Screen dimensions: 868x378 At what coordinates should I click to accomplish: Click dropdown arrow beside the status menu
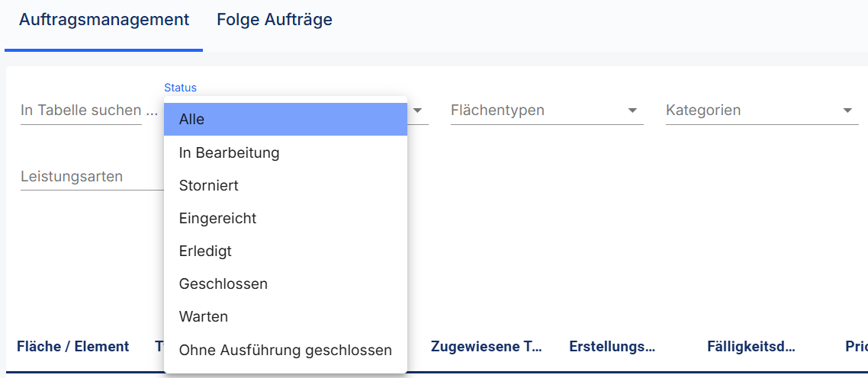(418, 111)
